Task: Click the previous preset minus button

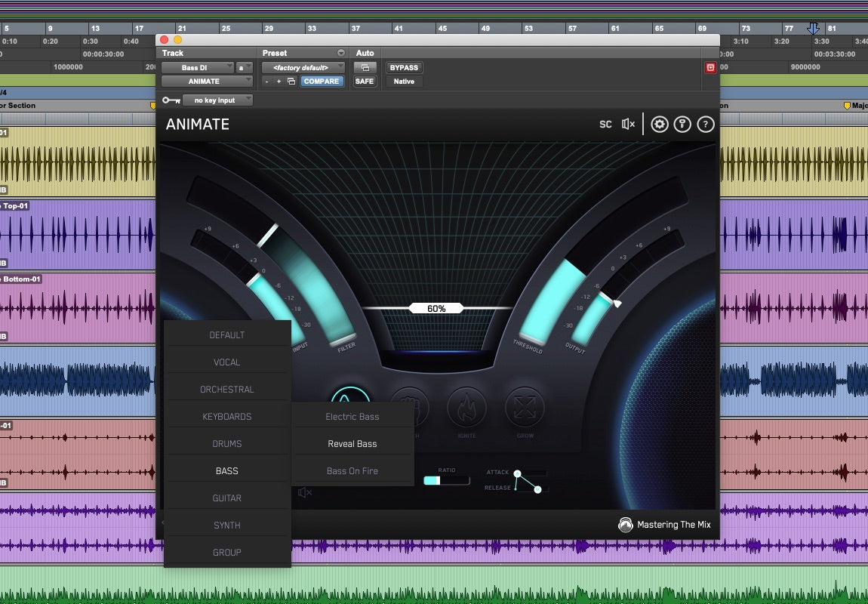Action: (267, 82)
